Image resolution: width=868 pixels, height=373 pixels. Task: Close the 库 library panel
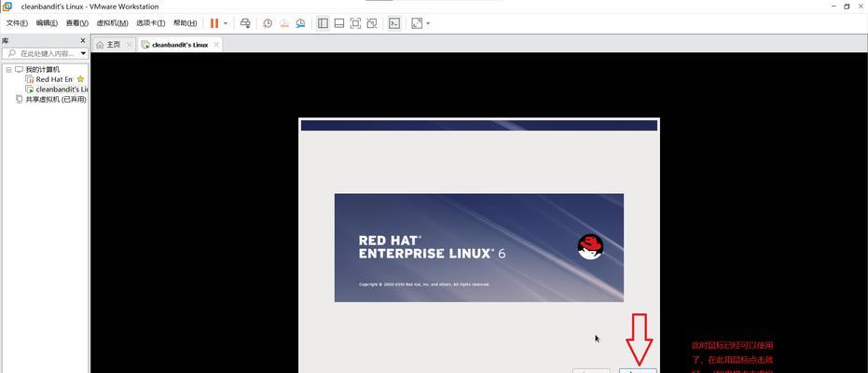83,41
